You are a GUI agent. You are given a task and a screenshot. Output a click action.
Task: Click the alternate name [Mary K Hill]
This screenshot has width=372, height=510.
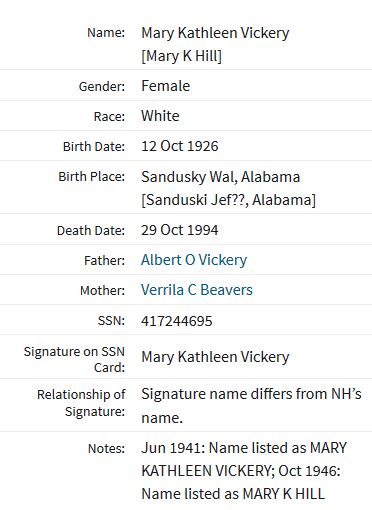coord(182,56)
